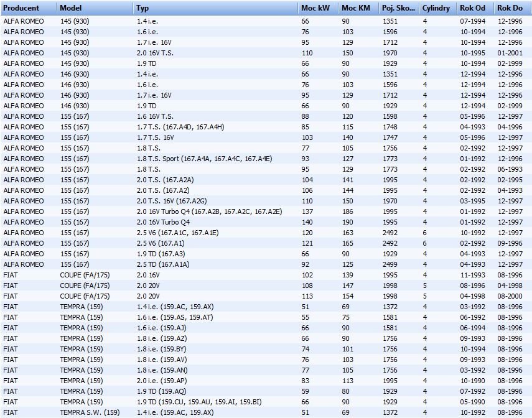Select the 1.8 i.e. (159.AN) row

coord(266,370)
